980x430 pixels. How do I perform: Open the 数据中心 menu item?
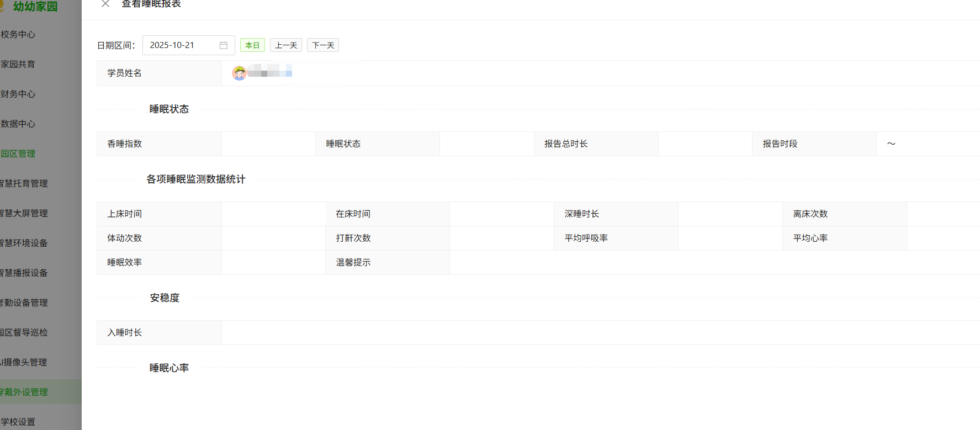18,124
